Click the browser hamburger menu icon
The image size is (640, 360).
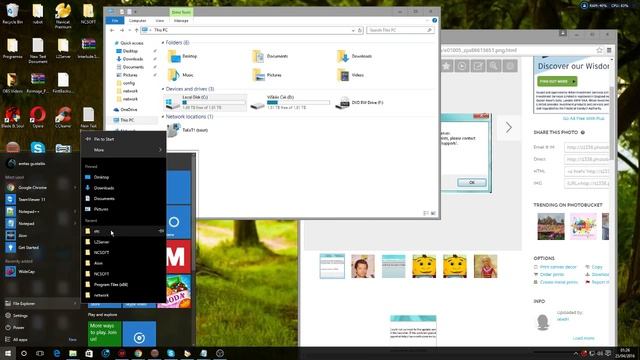coord(609,50)
